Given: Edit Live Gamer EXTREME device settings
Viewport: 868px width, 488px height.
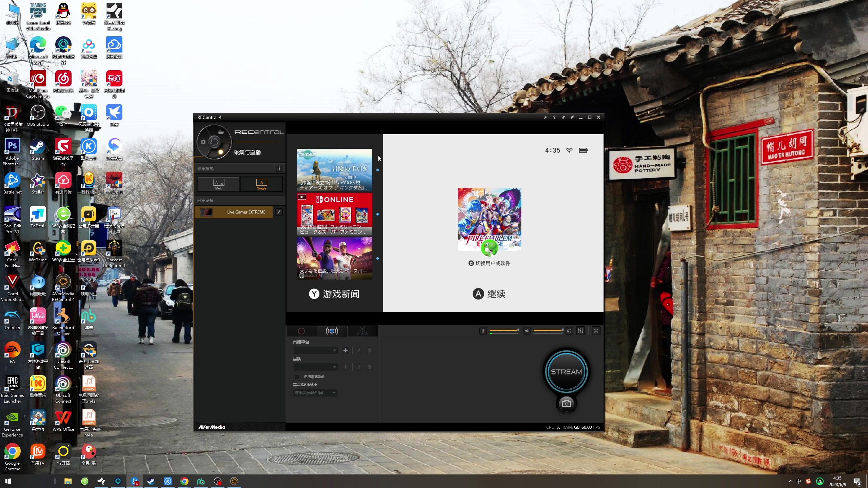Looking at the screenshot, I should [x=279, y=212].
